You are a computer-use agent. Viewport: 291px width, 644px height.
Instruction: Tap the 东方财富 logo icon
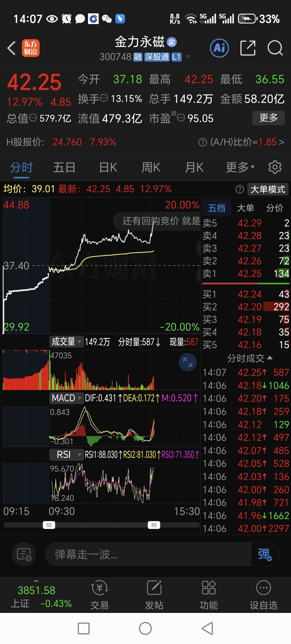(31, 48)
